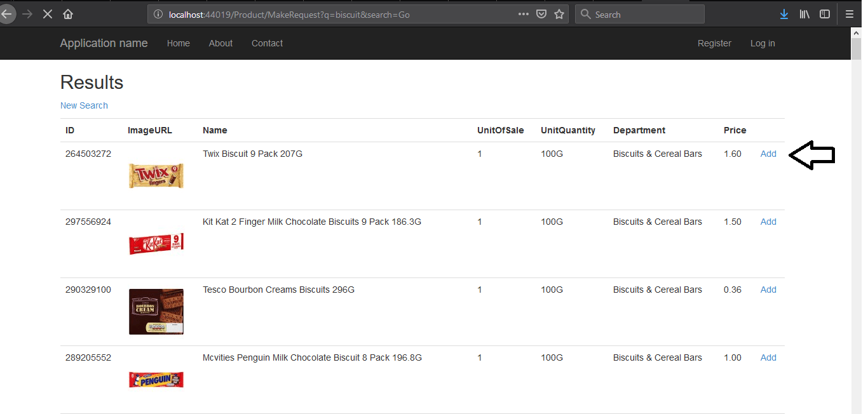The image size is (868, 414).
Task: Save page to Pocket icon
Action: [x=541, y=14]
